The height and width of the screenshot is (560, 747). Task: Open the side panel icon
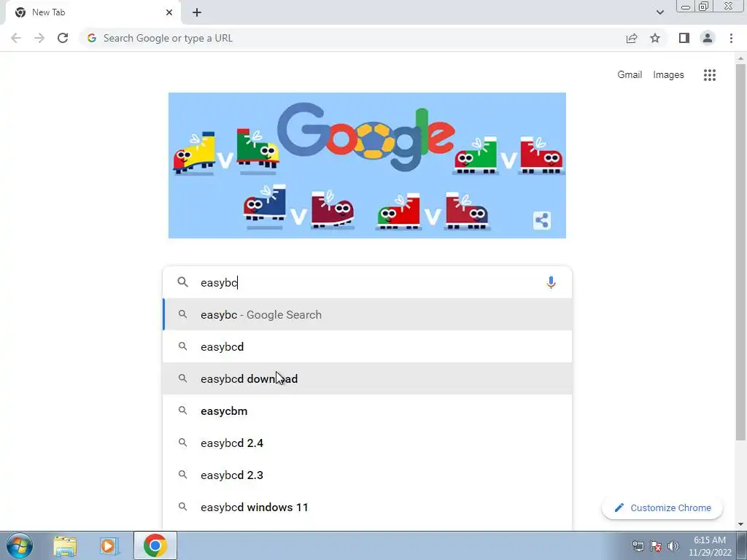click(684, 38)
